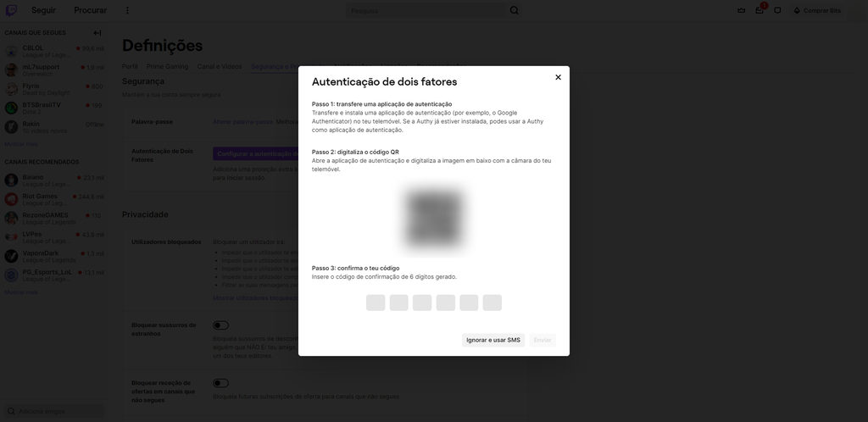This screenshot has height=422, width=868.
Task: Open VaporaDark channel avatar
Action: [x=11, y=256]
